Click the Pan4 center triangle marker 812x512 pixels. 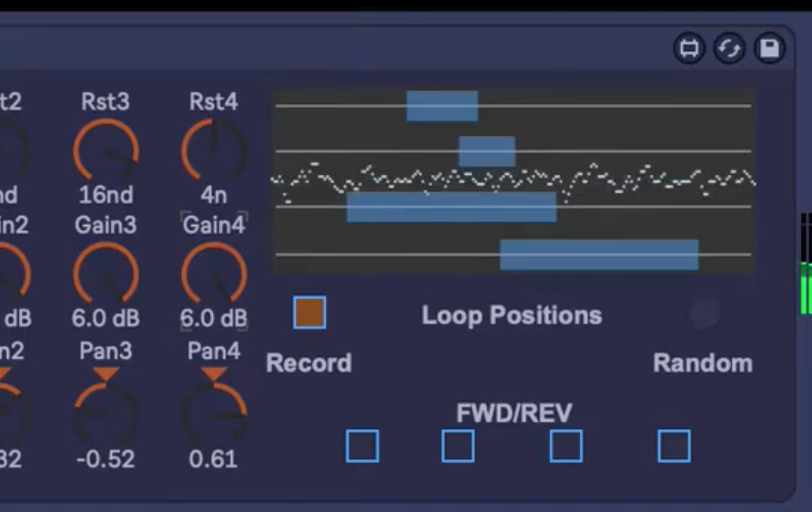click(x=214, y=374)
